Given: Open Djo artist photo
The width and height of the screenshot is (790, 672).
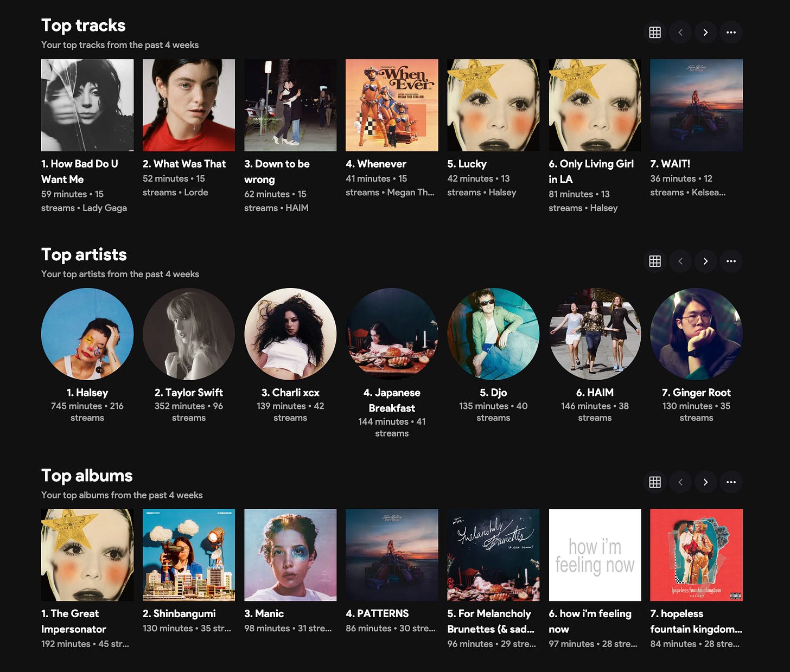Looking at the screenshot, I should (x=493, y=334).
